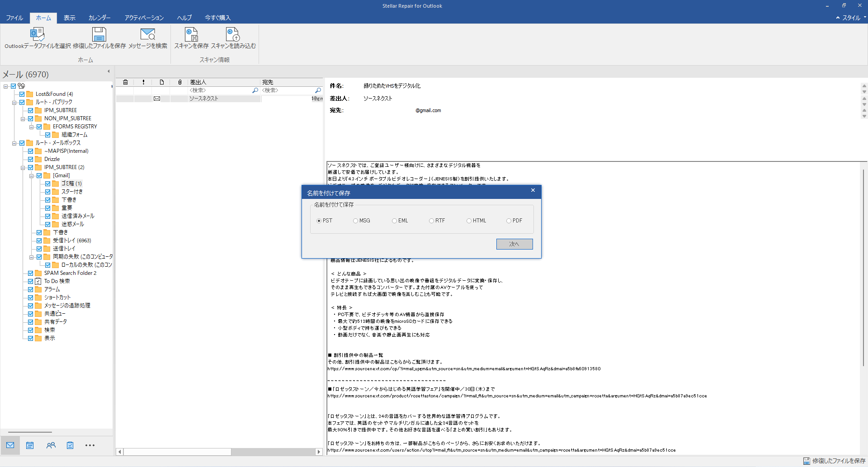Click the 差出人 search magnifier icon

(x=255, y=90)
